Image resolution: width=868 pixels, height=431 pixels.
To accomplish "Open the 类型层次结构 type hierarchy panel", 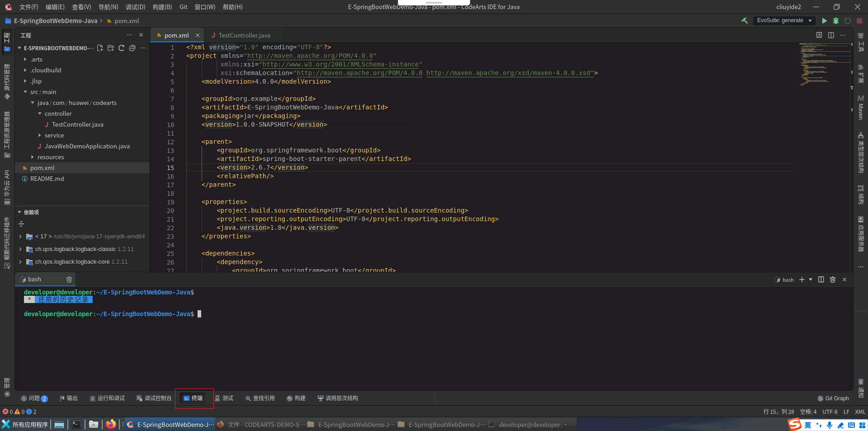I will (x=861, y=153).
